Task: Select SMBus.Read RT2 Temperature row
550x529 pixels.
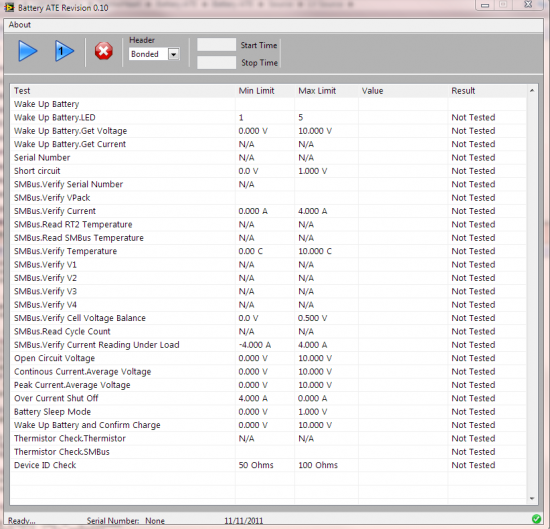Action: (x=268, y=225)
